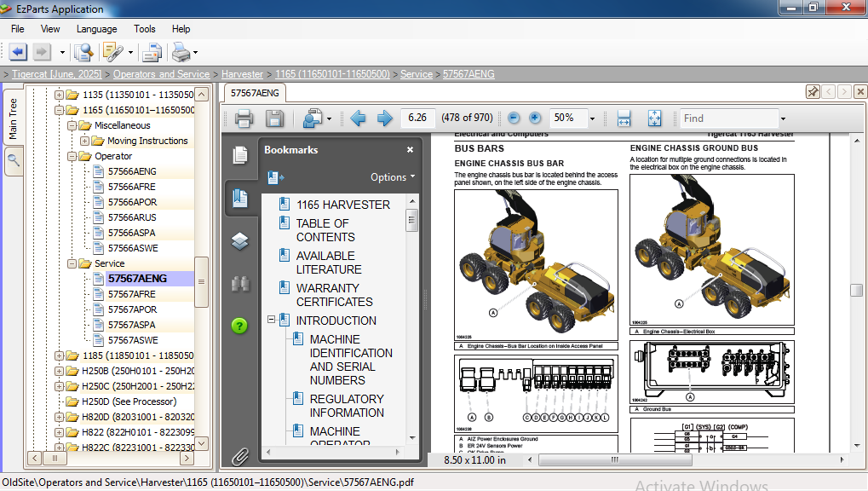Follow the Service breadcrumb link
Viewport: 868px width, 491px height.
(x=417, y=74)
